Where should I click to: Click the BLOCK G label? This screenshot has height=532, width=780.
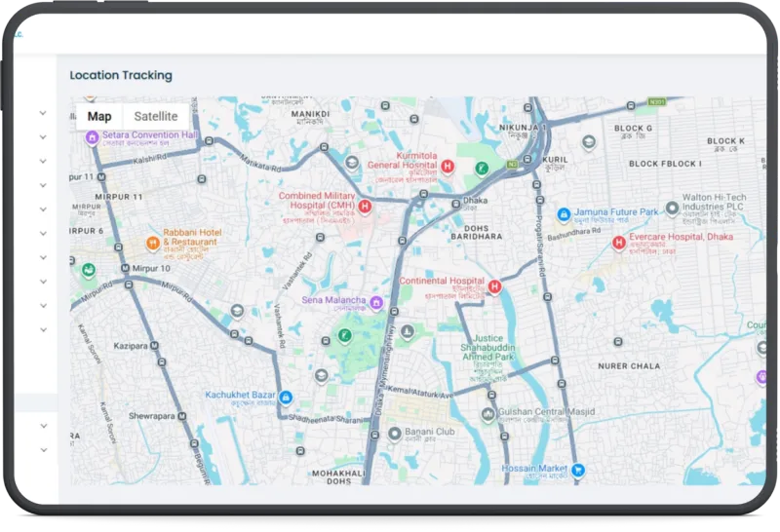633,129
